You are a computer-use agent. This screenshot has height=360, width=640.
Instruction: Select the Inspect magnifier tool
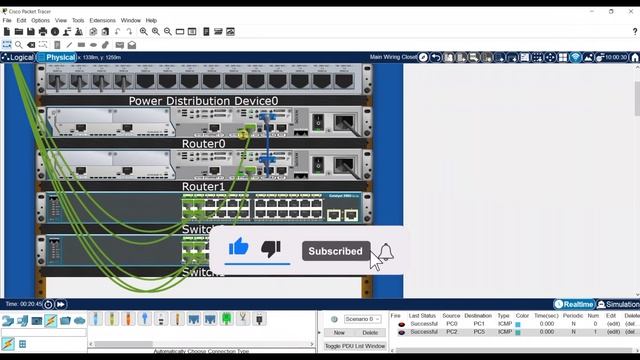[19, 45]
